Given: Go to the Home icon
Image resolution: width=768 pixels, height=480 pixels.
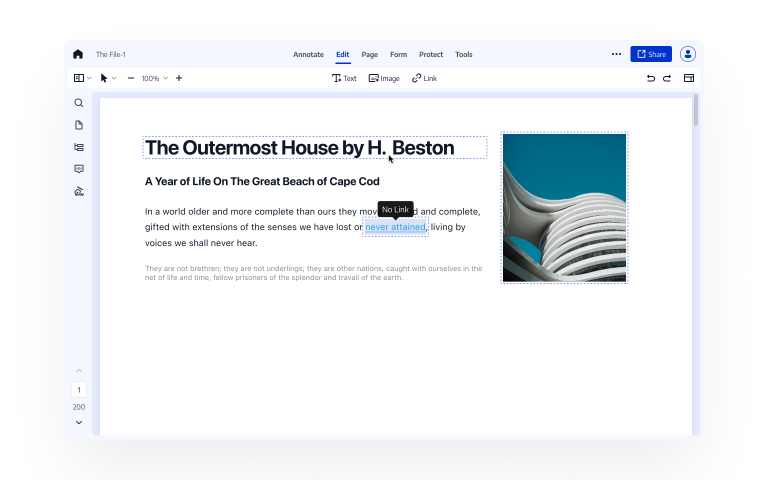Looking at the screenshot, I should 78,54.
